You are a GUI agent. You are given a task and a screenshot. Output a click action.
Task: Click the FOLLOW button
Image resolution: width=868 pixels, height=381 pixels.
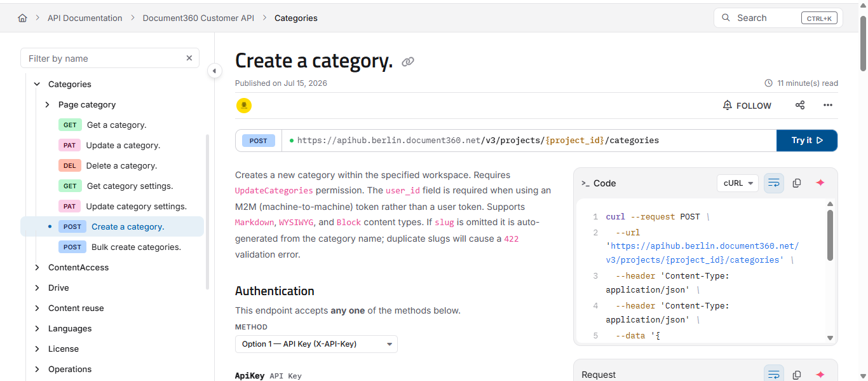click(747, 106)
